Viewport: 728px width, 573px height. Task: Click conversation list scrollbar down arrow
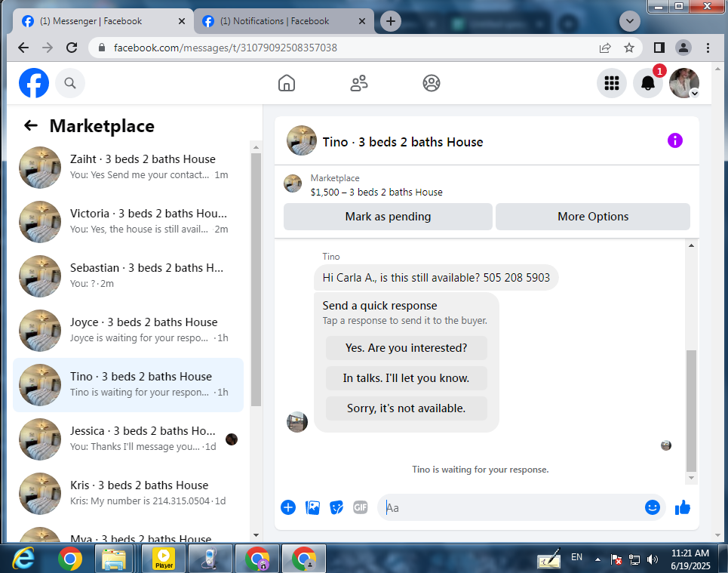coord(256,535)
